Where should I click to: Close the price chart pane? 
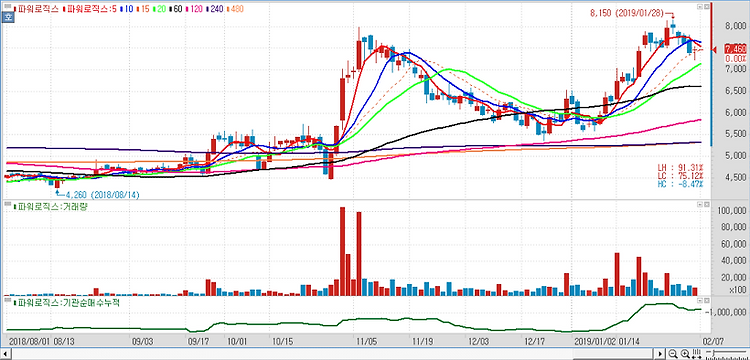pos(706,8)
